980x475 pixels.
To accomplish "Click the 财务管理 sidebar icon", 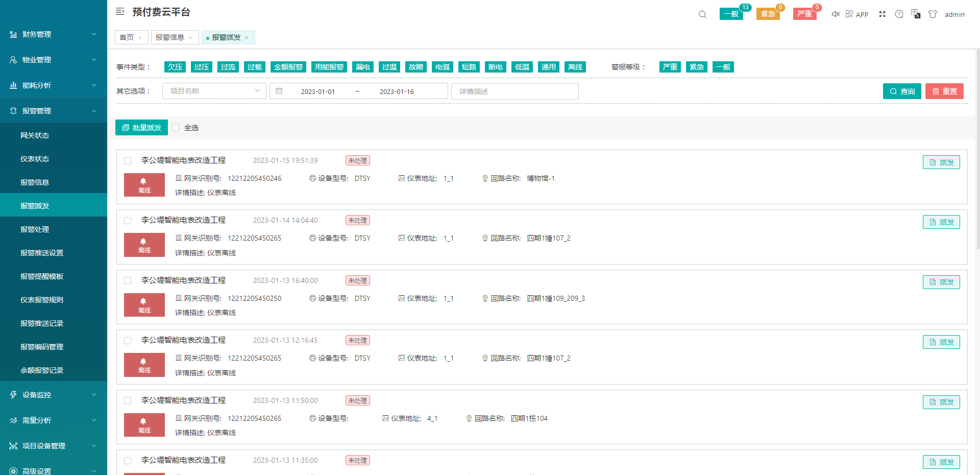I will [x=13, y=34].
